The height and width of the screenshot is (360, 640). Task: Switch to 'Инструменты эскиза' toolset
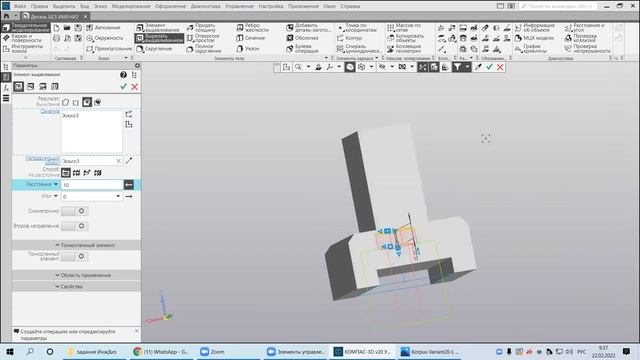(x=23, y=49)
